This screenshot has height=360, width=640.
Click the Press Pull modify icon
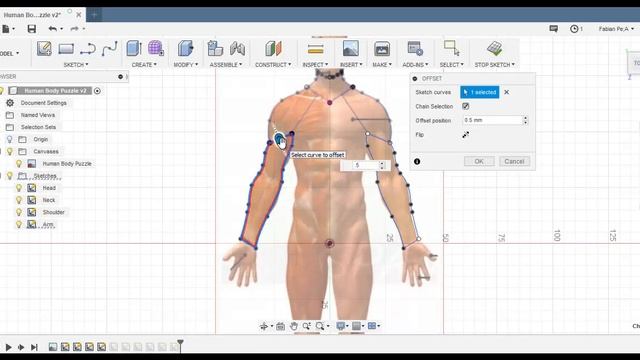pyautogui.click(x=186, y=49)
